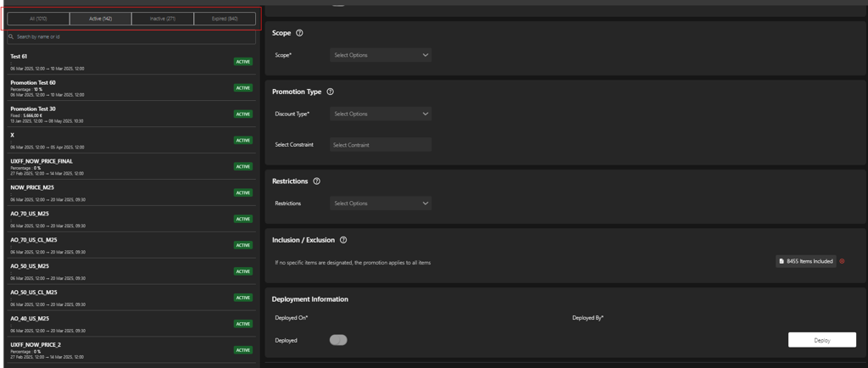Expand the Scope dropdown

click(381, 55)
